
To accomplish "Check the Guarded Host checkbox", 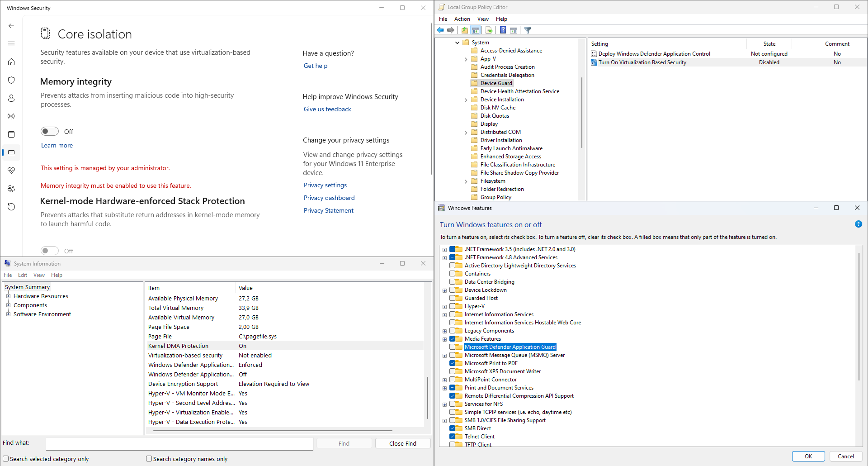I will coord(453,298).
